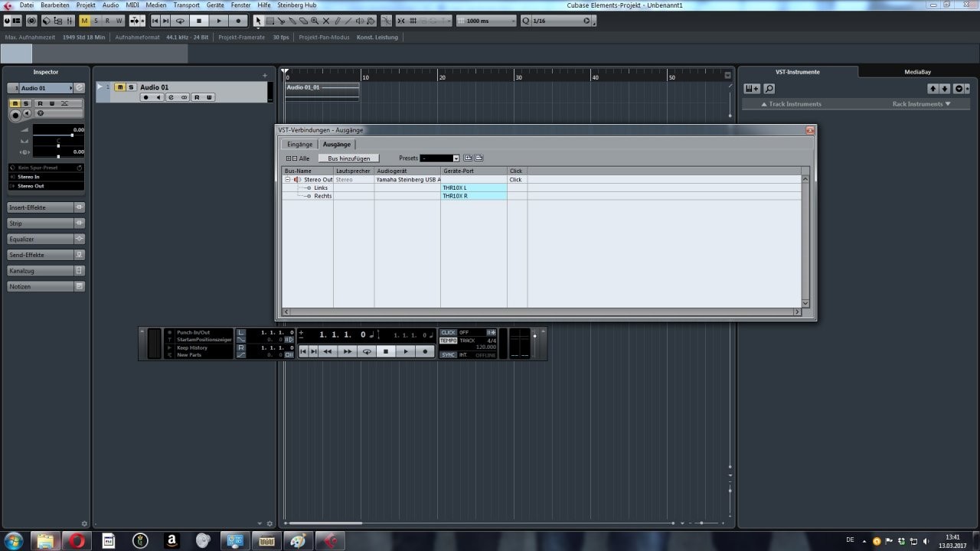Select the Zoom magnifier tool
Image resolution: width=980 pixels, height=551 pixels.
[315, 21]
